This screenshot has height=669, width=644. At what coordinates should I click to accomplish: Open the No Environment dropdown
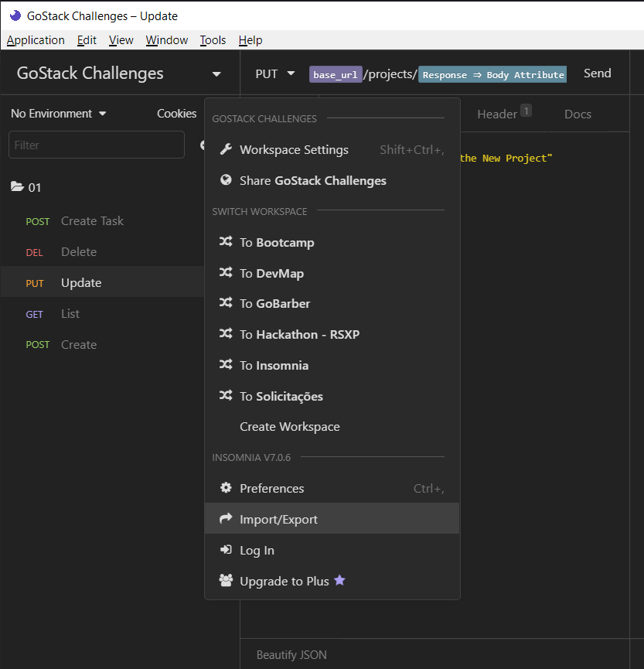pos(59,114)
